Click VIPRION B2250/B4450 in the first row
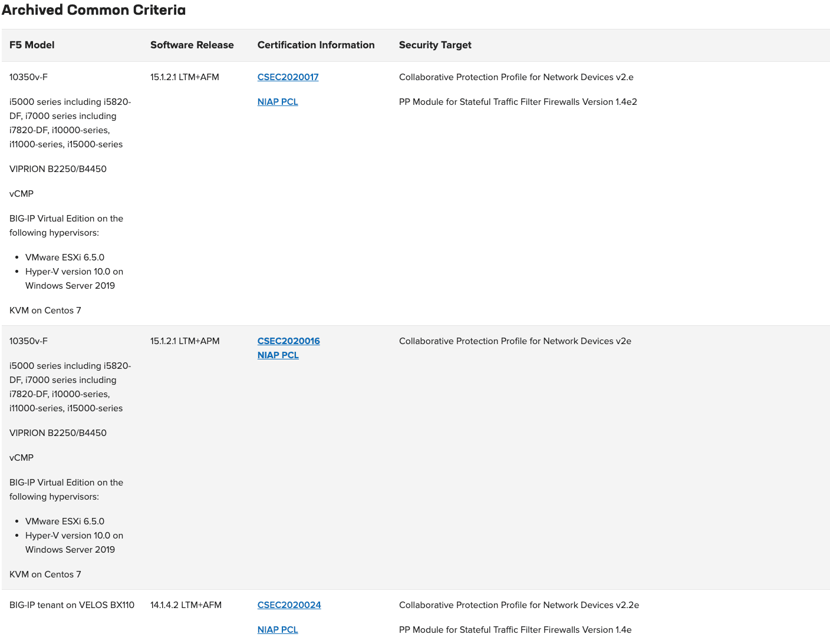The image size is (830, 644). click(58, 169)
